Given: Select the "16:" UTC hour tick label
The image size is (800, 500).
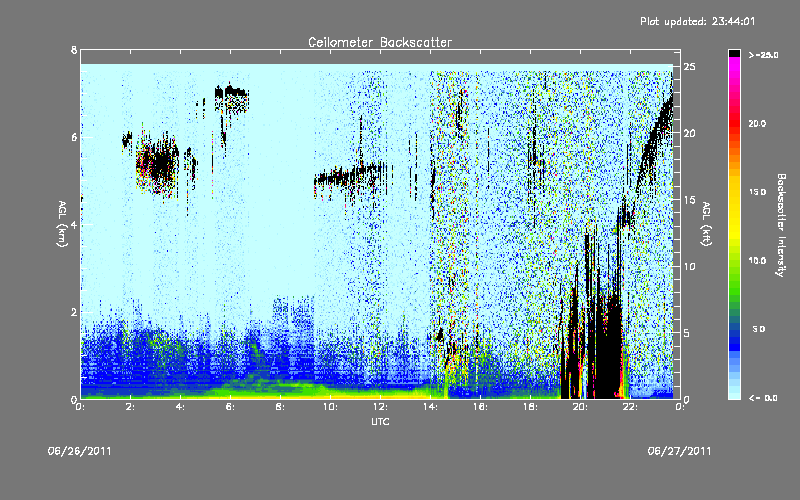Looking at the screenshot, I should (x=480, y=407).
